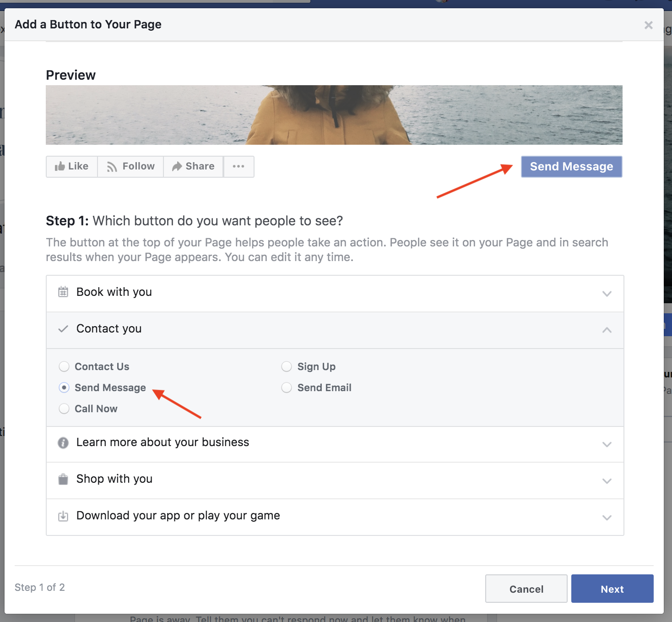Select the Sign Up radio button
The image size is (672, 622).
tap(287, 366)
